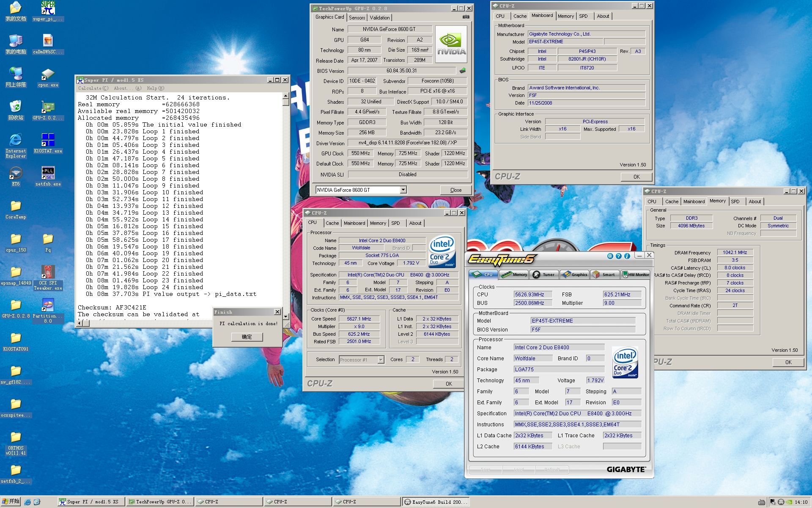Open About tab in CPU-Z Memory window

coord(755,202)
